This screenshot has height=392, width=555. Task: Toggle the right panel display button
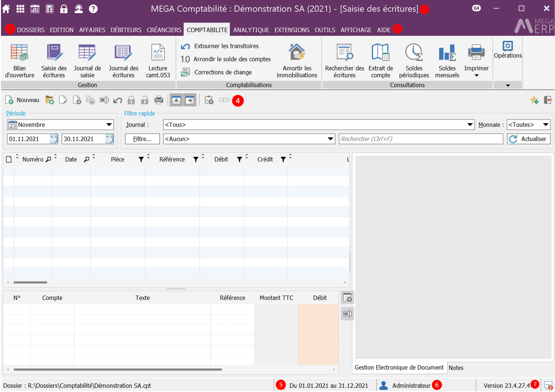(x=190, y=100)
